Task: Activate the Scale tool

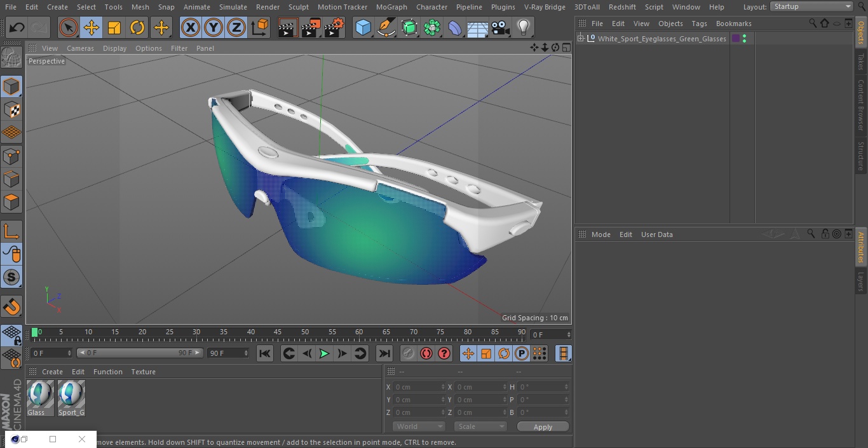Action: (114, 28)
